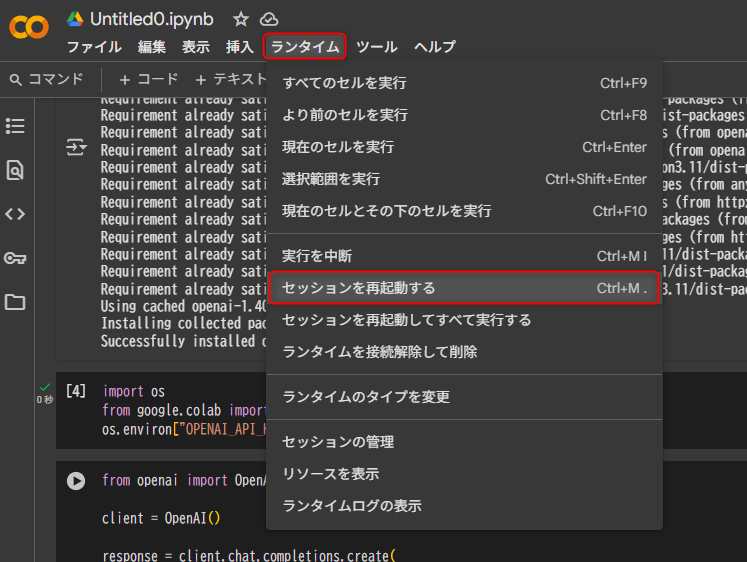Viewport: 747px width, 562px height.
Task: Click the green checkmark of cell [4]
Action: point(45,387)
